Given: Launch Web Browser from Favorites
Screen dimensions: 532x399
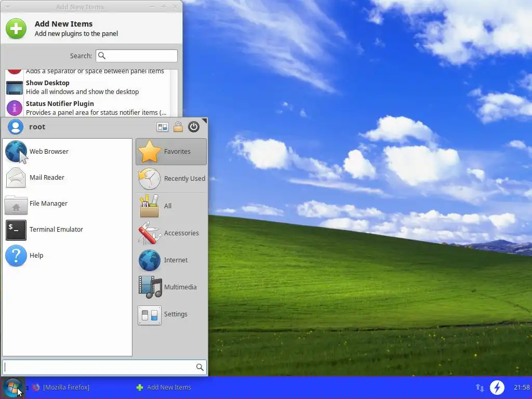Looking at the screenshot, I should click(67, 151).
